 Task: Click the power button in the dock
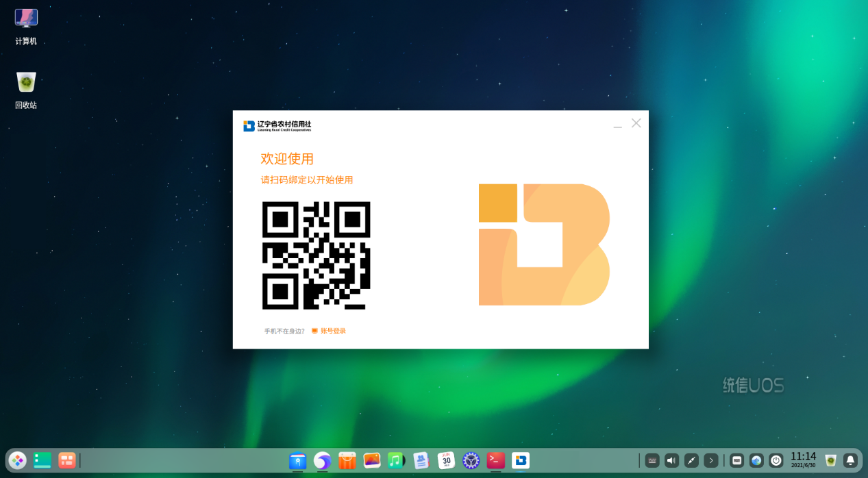pos(776,461)
